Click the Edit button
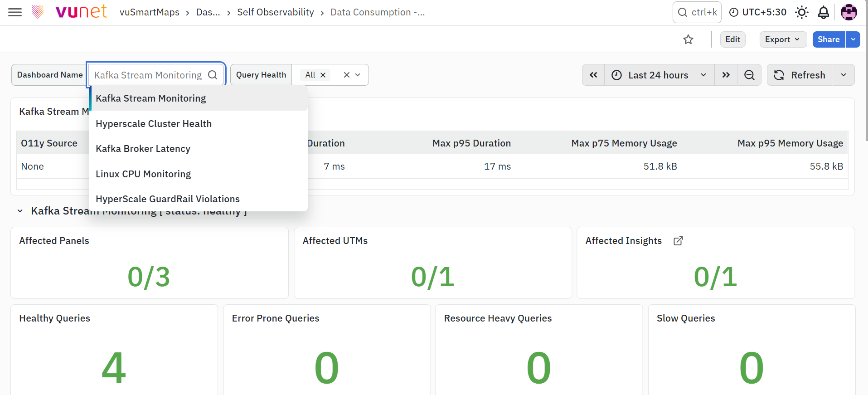Viewport: 868px width, 395px height. pos(732,39)
